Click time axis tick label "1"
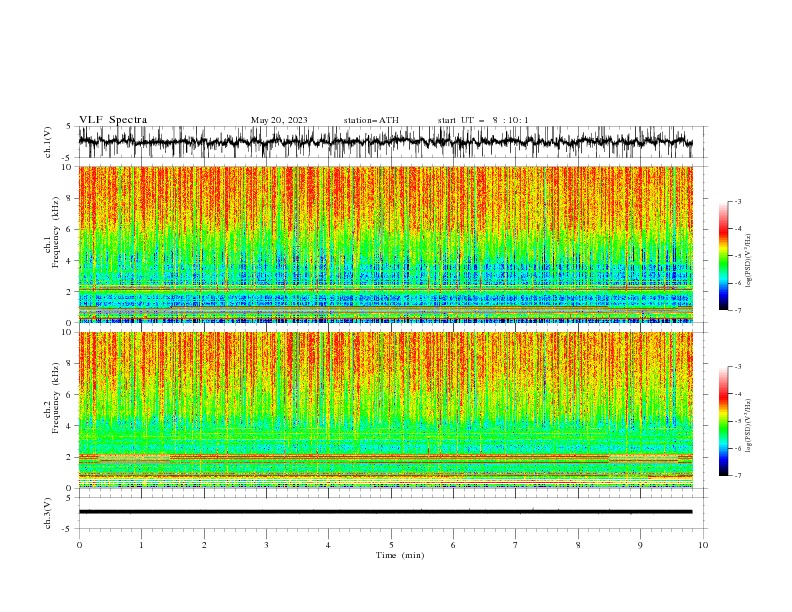 click(141, 545)
